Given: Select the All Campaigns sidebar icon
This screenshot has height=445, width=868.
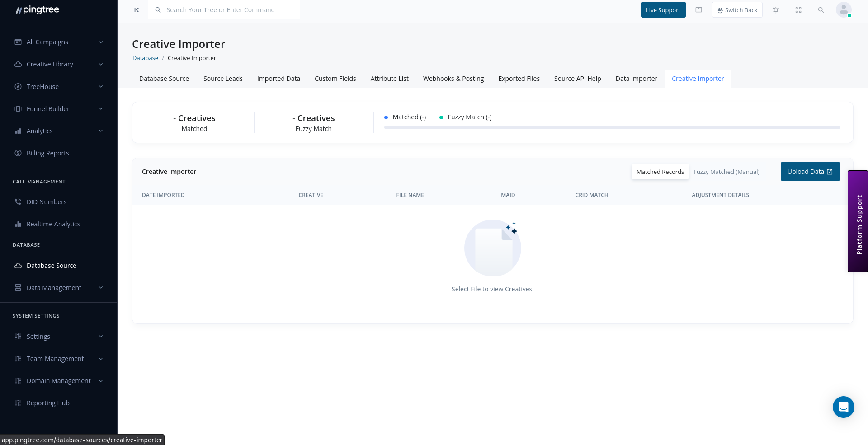Looking at the screenshot, I should (17, 42).
